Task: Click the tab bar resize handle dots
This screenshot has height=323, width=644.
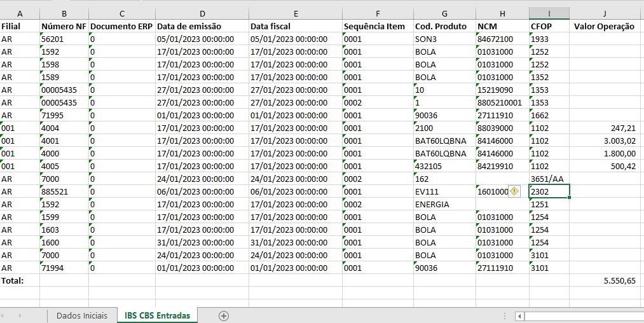Action: [504, 315]
